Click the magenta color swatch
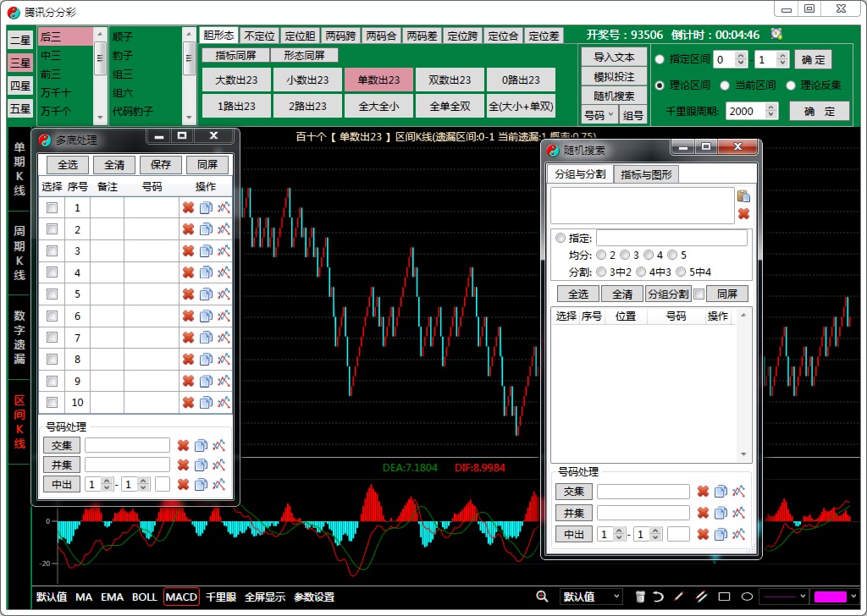This screenshot has width=867, height=616. pyautogui.click(x=830, y=597)
